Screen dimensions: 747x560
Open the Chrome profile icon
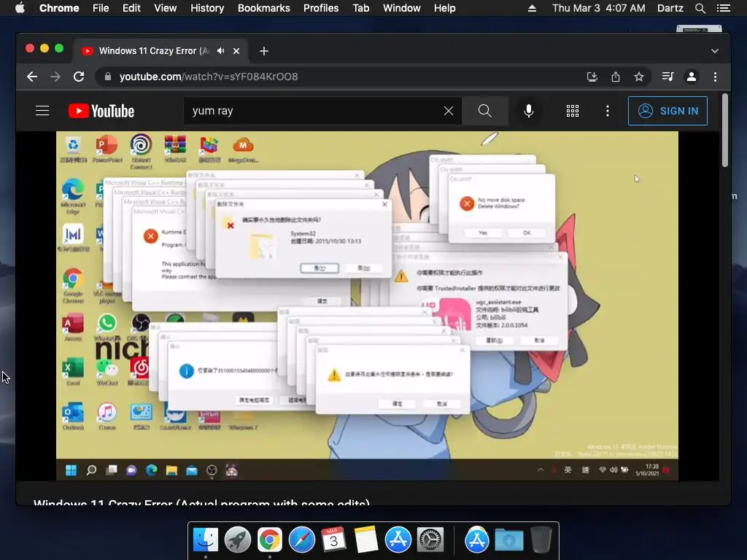pyautogui.click(x=692, y=77)
